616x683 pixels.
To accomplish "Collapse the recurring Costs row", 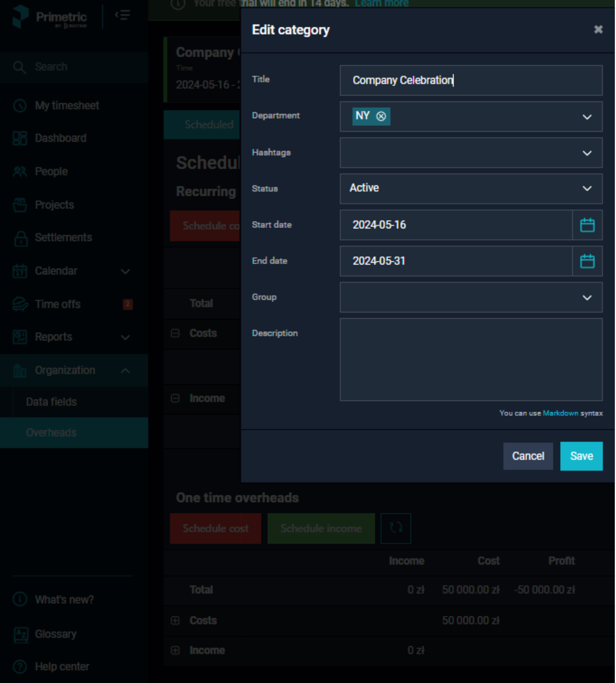I will pyautogui.click(x=175, y=333).
